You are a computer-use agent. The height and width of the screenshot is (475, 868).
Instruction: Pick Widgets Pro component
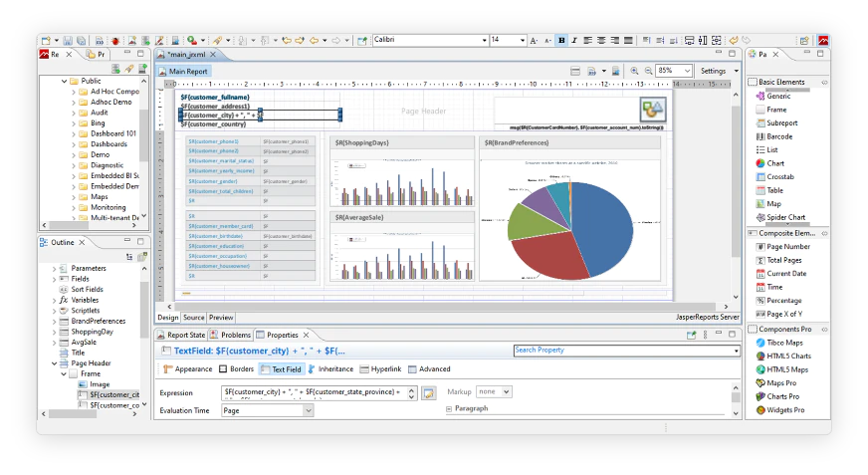[780, 410]
